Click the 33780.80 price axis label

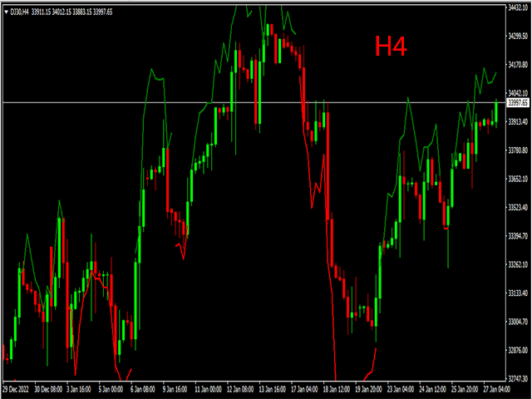click(518, 150)
